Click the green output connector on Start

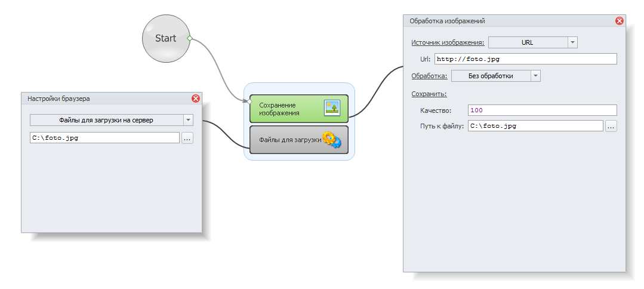coord(190,38)
